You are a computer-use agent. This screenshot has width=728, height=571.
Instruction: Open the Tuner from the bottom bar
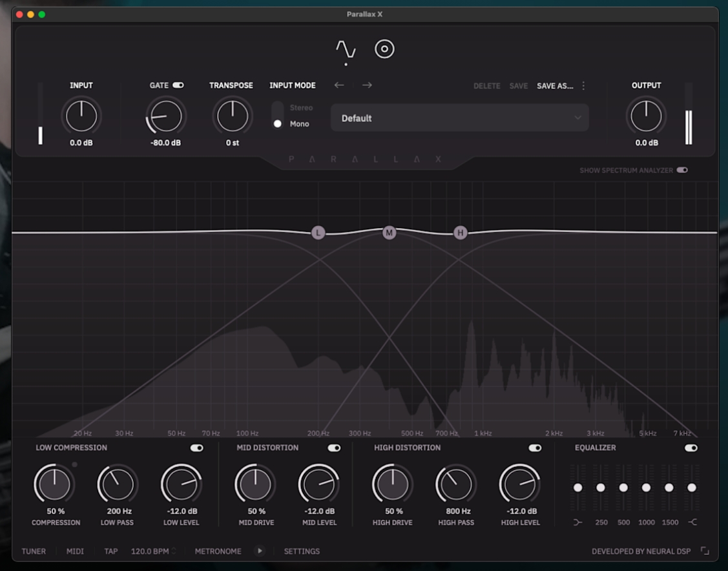[33, 551]
